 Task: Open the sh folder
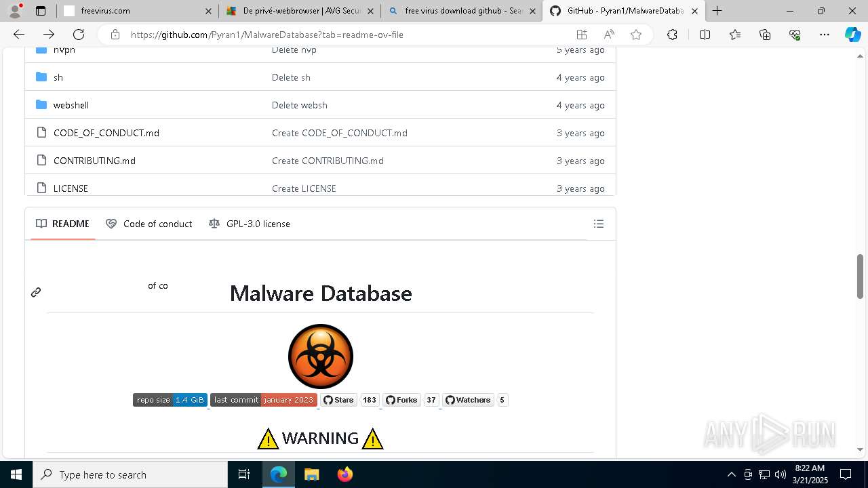pyautogui.click(x=58, y=77)
